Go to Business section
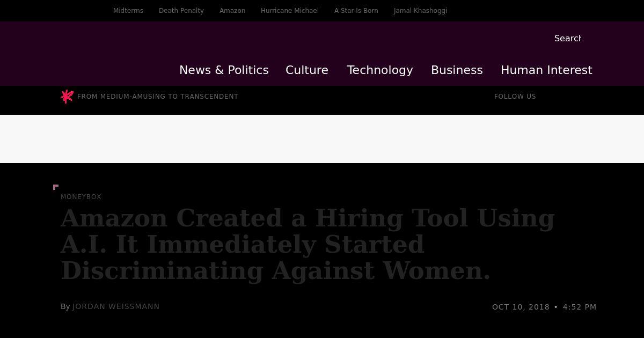The width and height of the screenshot is (644, 338). (x=457, y=70)
